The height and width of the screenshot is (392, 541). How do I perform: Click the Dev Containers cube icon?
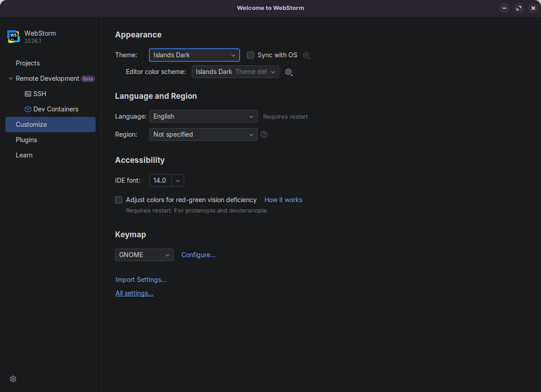28,109
